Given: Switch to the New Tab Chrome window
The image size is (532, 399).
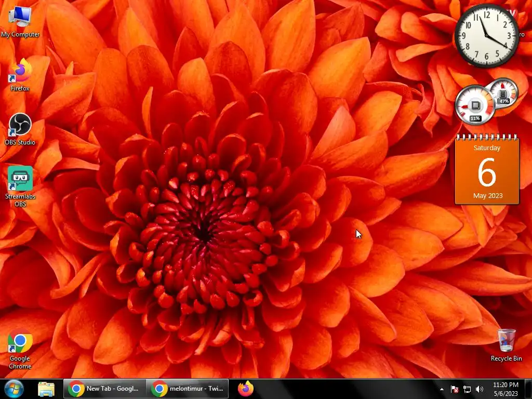Looking at the screenshot, I should (x=104, y=389).
